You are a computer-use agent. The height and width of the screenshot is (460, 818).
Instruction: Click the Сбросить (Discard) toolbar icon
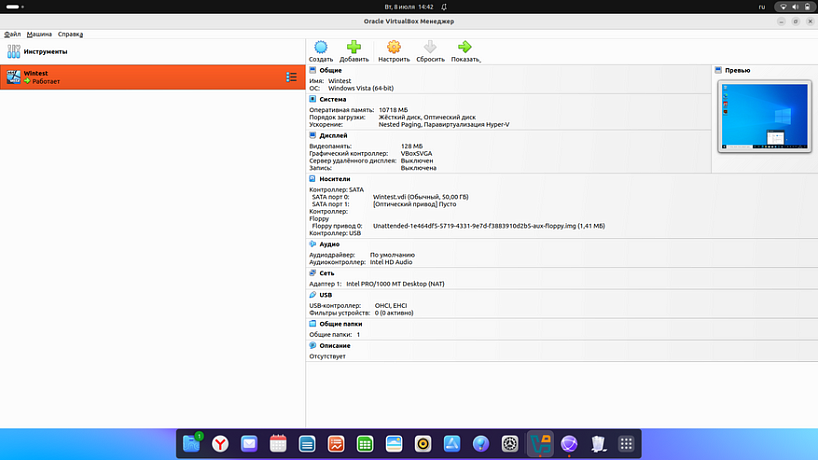(430, 48)
